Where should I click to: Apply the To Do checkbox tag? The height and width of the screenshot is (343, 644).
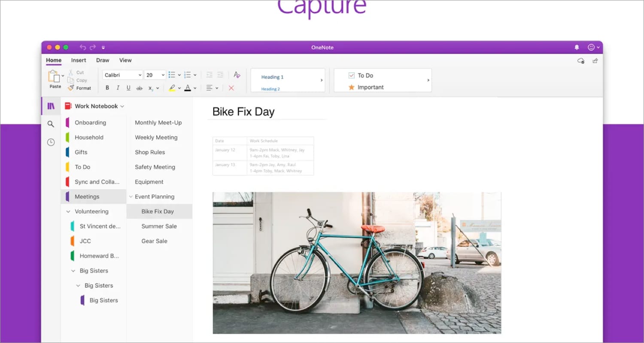(x=361, y=75)
